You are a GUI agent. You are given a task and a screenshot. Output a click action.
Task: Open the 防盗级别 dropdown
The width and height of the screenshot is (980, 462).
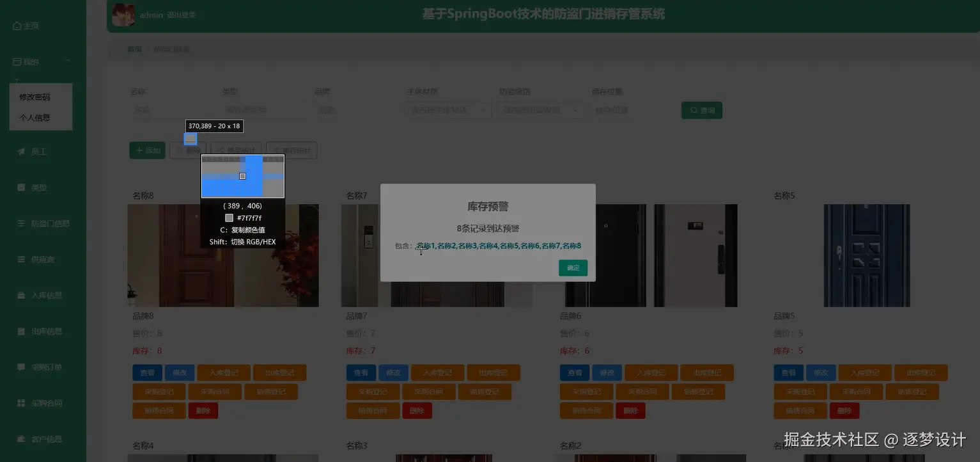coord(540,110)
